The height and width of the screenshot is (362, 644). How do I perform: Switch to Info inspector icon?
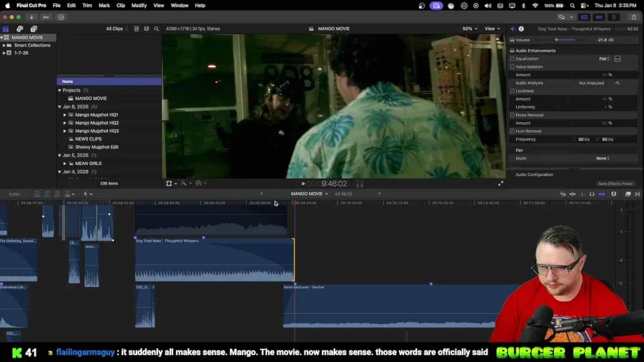pyautogui.click(x=521, y=29)
